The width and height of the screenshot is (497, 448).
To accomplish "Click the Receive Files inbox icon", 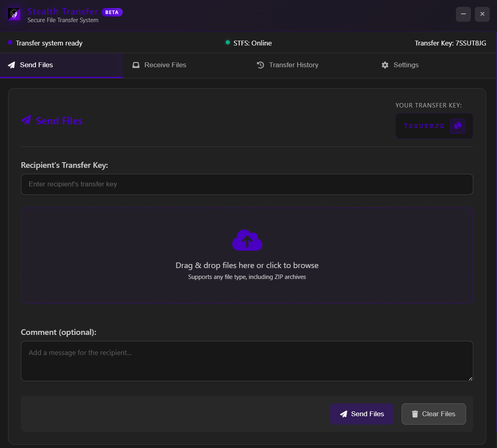I will pos(136,65).
